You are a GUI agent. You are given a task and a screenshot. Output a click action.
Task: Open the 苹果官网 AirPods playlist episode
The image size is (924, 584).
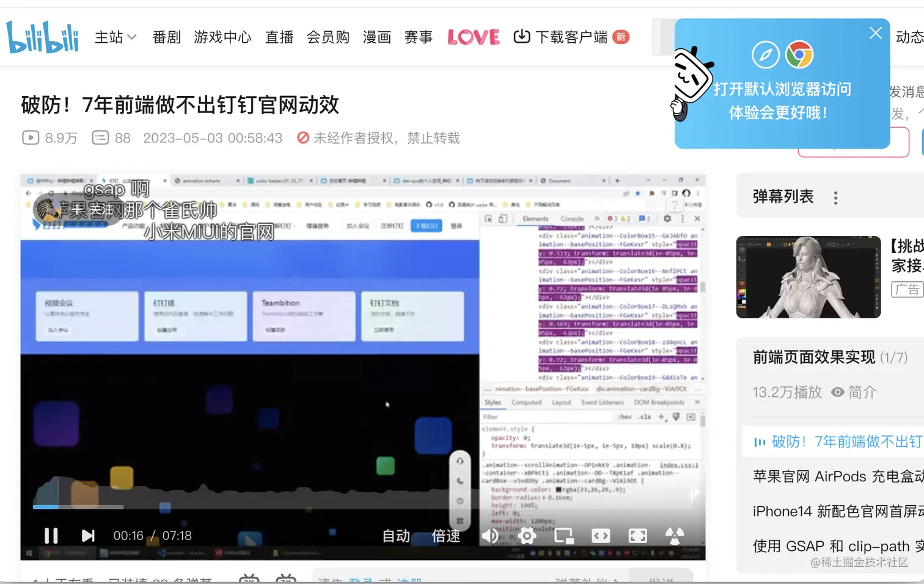831,476
